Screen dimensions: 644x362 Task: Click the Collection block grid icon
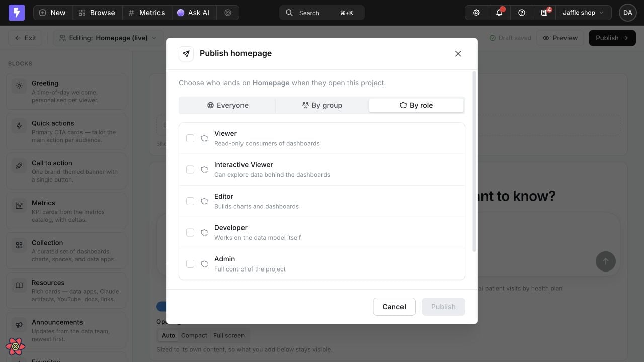point(19,245)
